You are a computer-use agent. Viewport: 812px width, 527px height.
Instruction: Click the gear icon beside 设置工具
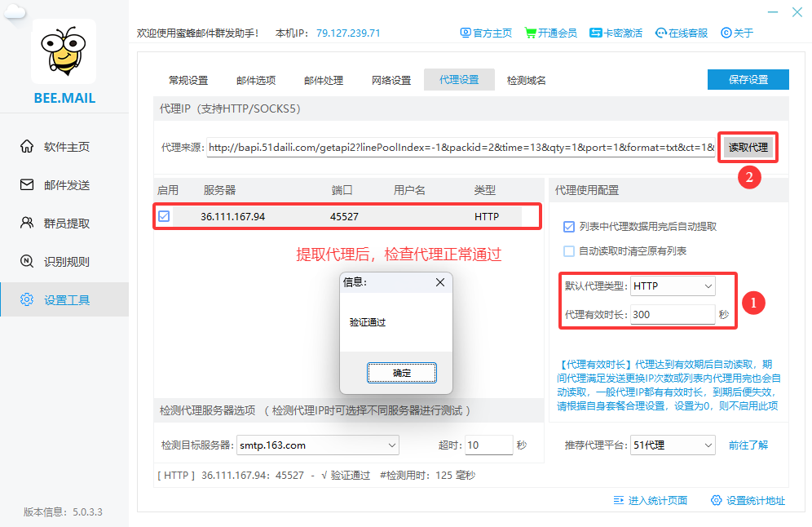(27, 299)
